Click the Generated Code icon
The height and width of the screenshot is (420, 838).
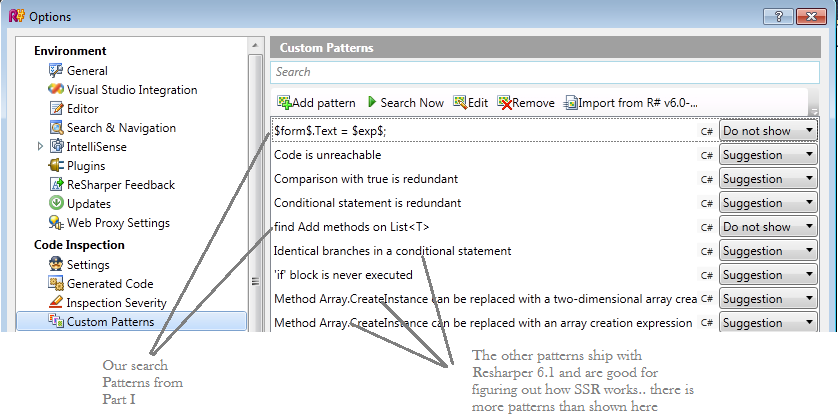pyautogui.click(x=56, y=284)
